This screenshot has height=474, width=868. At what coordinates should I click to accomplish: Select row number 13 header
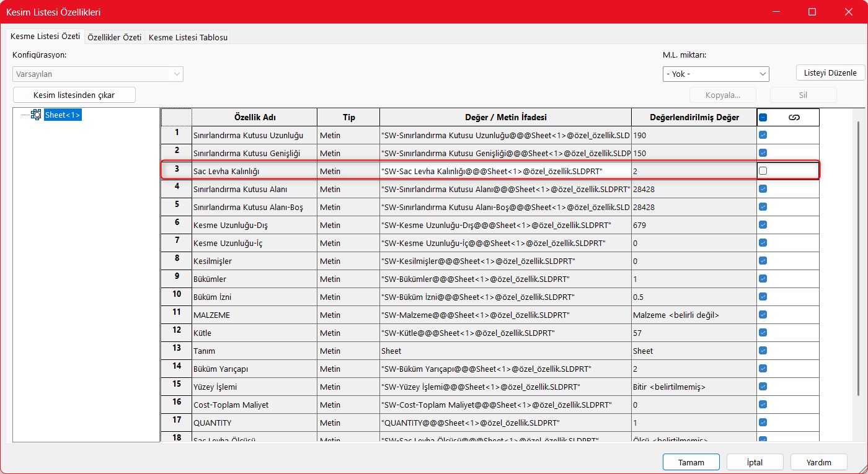177,351
